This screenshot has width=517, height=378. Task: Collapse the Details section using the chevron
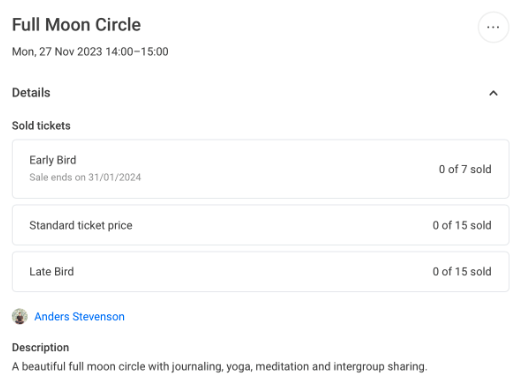(x=493, y=93)
